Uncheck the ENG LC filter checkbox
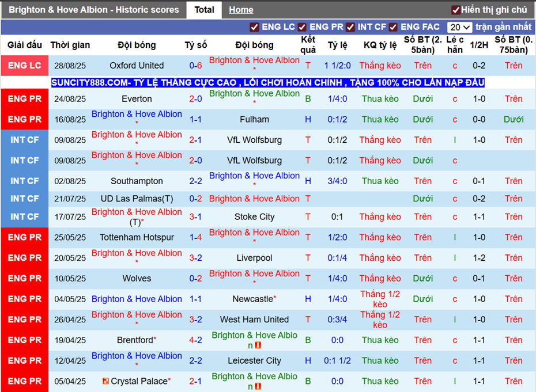 (x=254, y=27)
